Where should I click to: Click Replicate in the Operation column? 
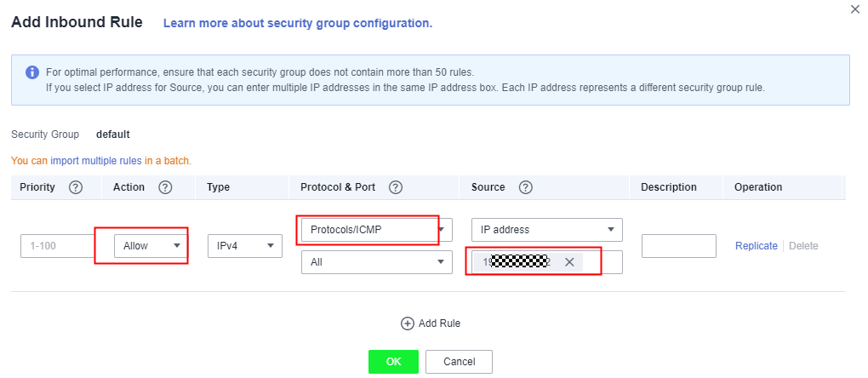point(757,246)
